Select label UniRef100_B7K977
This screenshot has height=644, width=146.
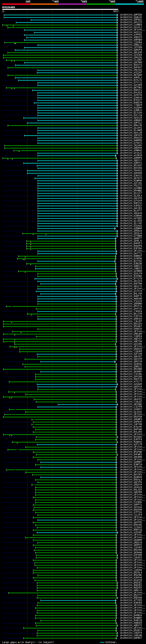[x=131, y=100]
